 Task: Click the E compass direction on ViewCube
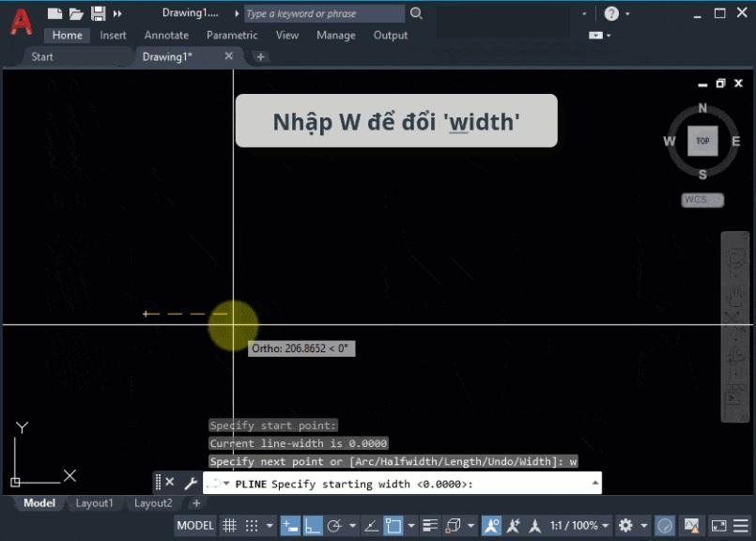[x=735, y=141]
